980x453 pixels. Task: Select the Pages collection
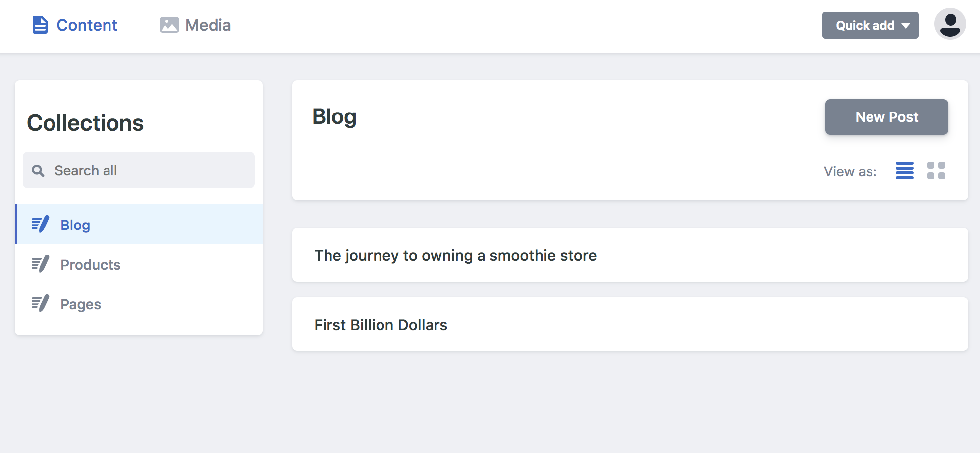click(139, 304)
